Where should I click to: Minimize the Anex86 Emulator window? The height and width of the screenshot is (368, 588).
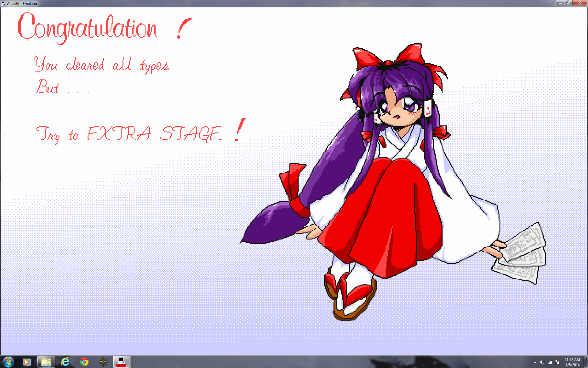[x=560, y=3]
